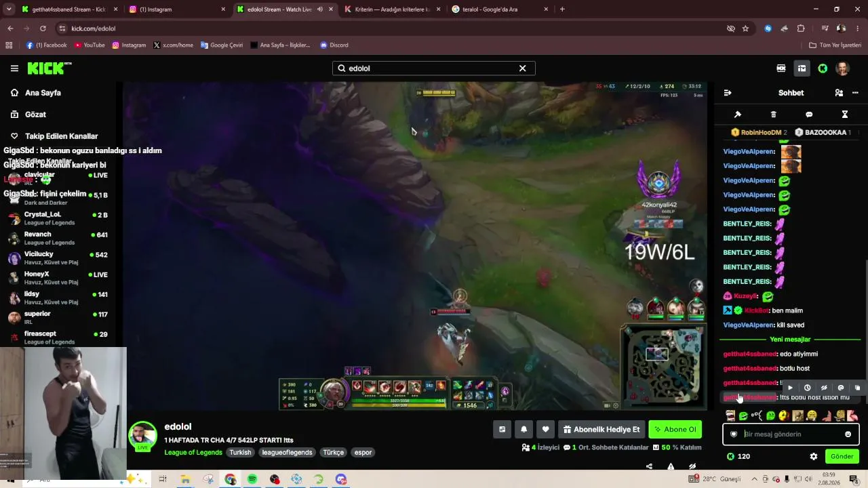Click the trash clear chat icon

(x=774, y=115)
